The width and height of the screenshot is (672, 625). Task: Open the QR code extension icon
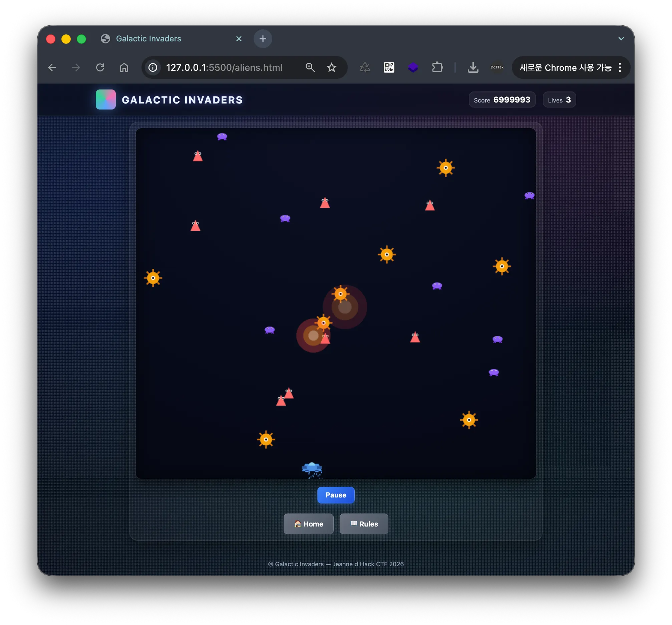[x=389, y=68]
